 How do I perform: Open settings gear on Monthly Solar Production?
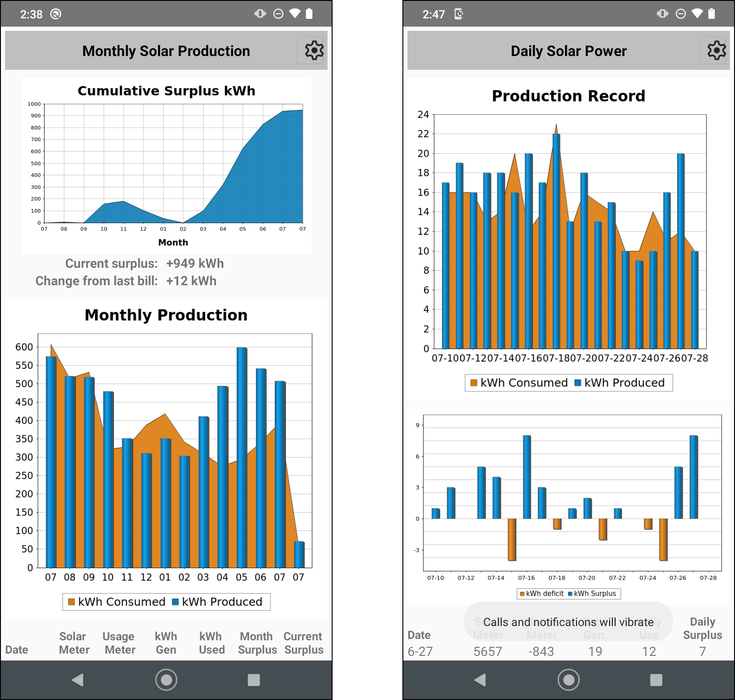[314, 51]
